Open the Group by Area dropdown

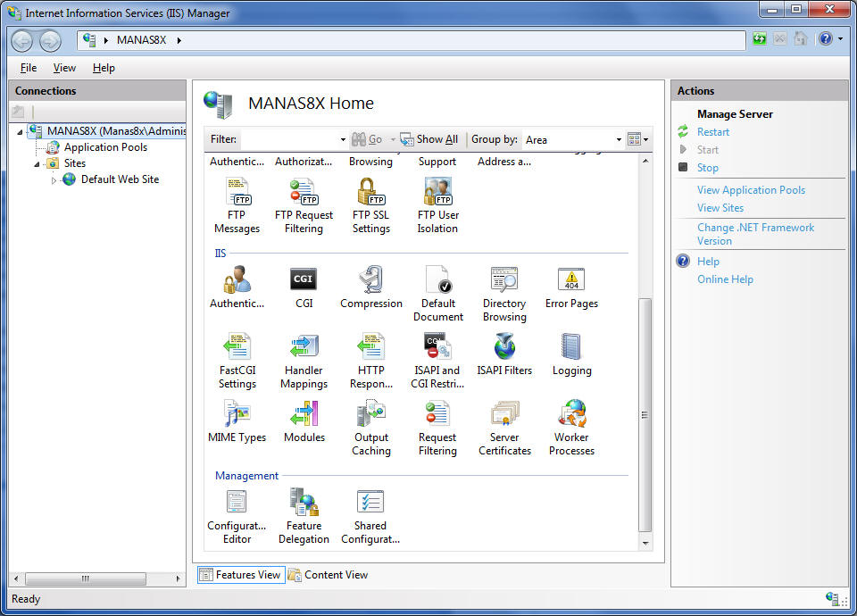[619, 140]
